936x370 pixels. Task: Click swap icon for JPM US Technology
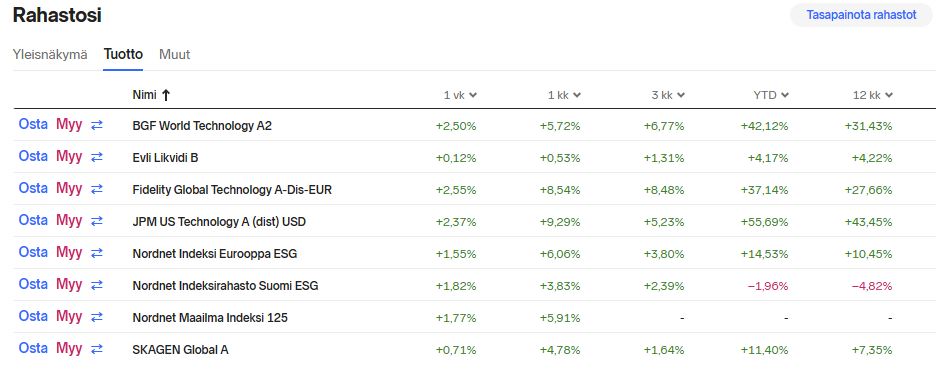pyautogui.click(x=97, y=221)
